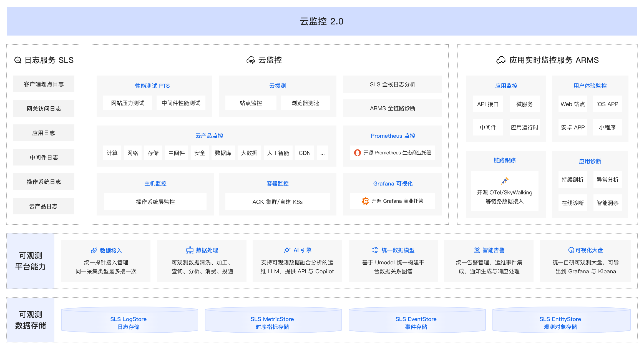Expand the CDN ellipsis item
The image size is (644, 351).
point(322,153)
